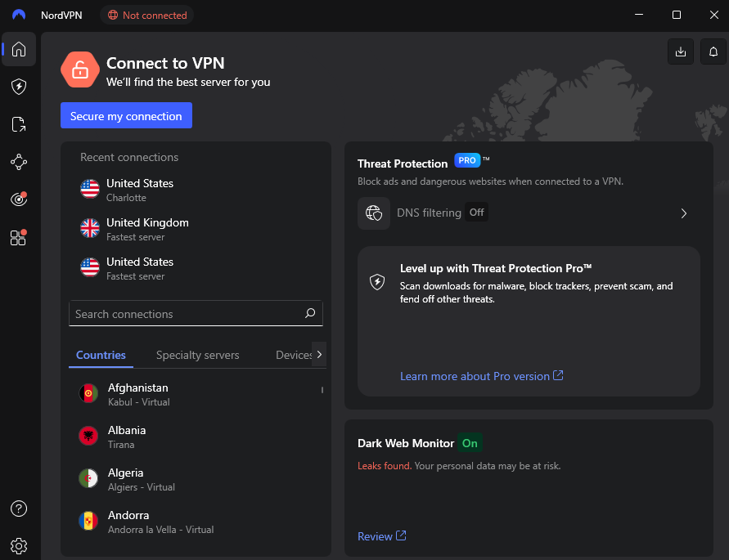Image resolution: width=729 pixels, height=560 pixels.
Task: Expand the Devices tab overflow chevron
Action: coord(318,354)
